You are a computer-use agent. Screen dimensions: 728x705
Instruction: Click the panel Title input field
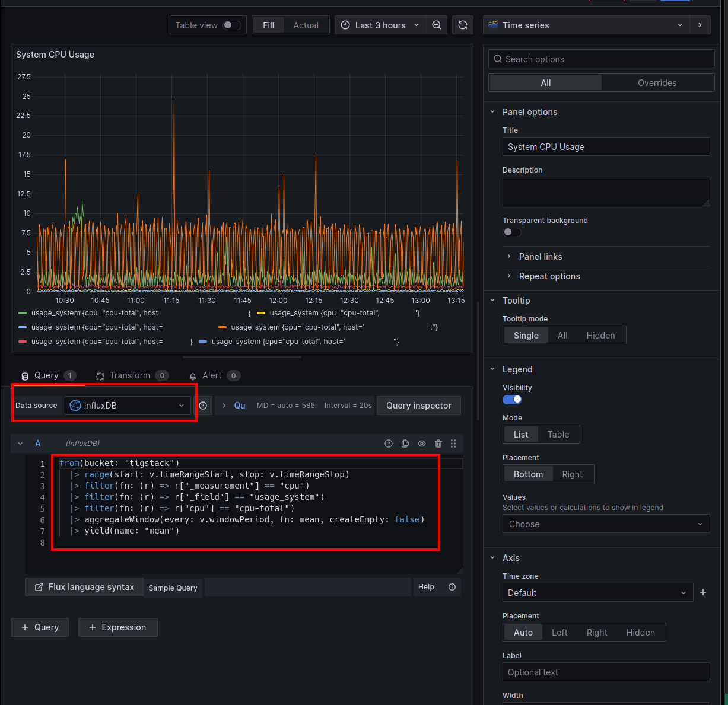click(606, 146)
